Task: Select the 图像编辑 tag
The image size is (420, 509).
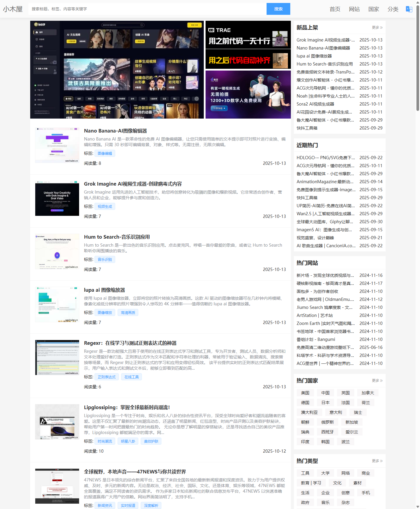Action: [105, 154]
